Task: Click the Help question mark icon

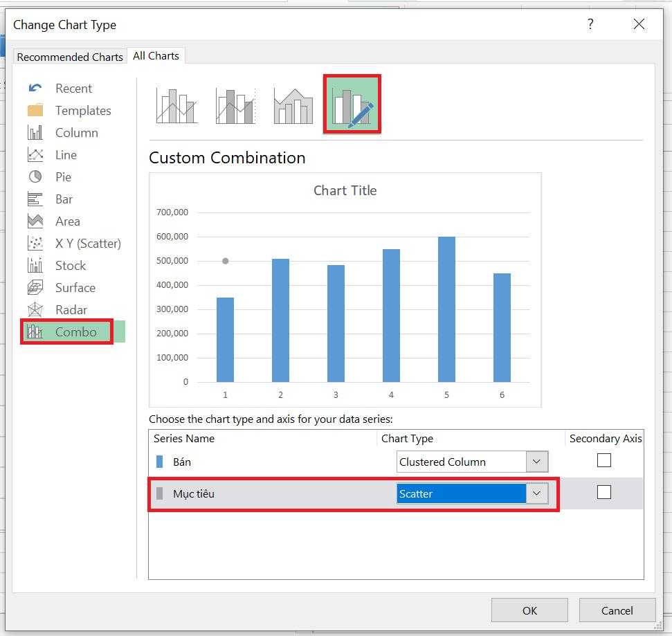Action: point(590,25)
